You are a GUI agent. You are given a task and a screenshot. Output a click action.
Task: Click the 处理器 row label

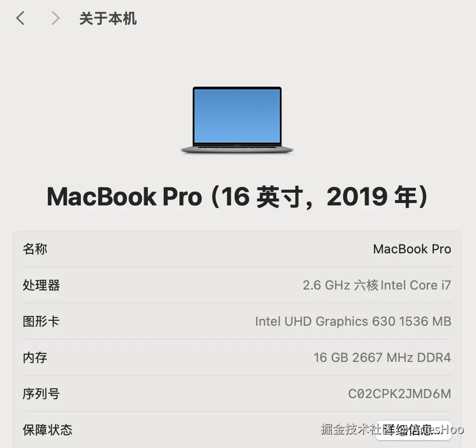click(41, 285)
